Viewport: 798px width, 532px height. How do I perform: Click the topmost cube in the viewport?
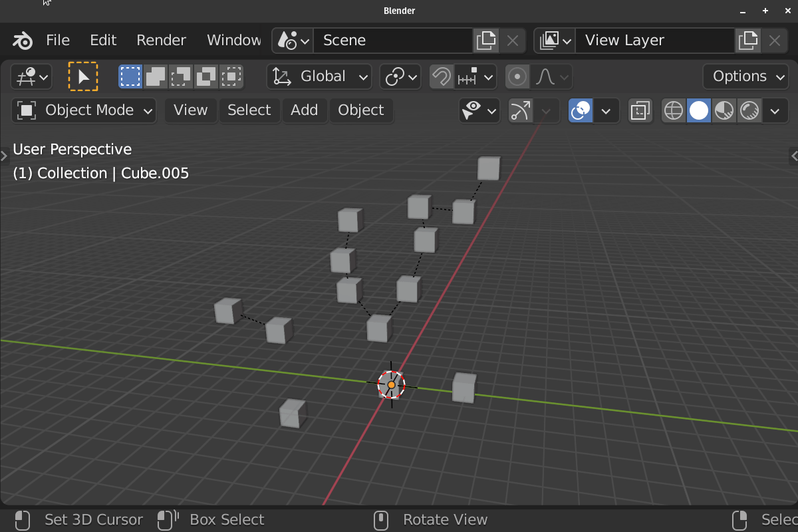[x=489, y=168]
